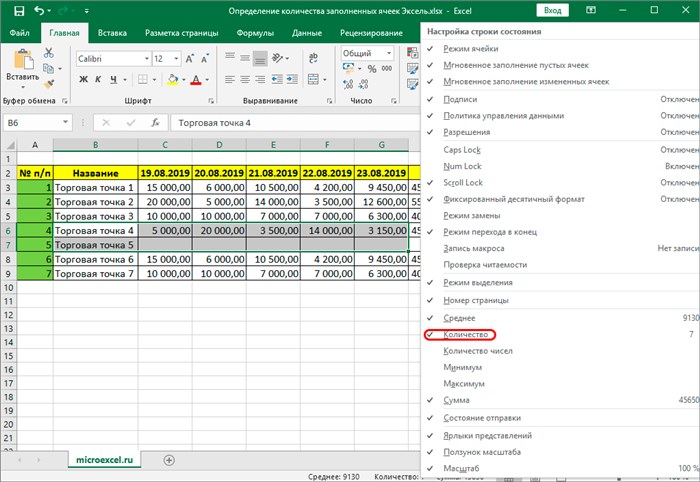Click the Fill Color bucket swatch
Viewport: 700px width, 482px height.
(x=173, y=79)
